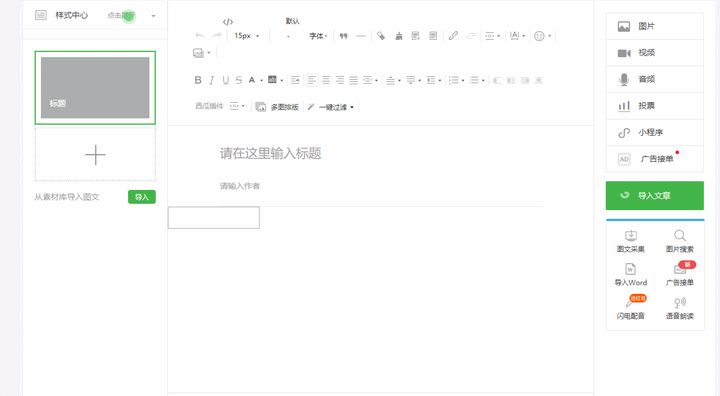Image resolution: width=720 pixels, height=396 pixels.
Task: Click the green 导入文章 button
Action: coord(655,195)
